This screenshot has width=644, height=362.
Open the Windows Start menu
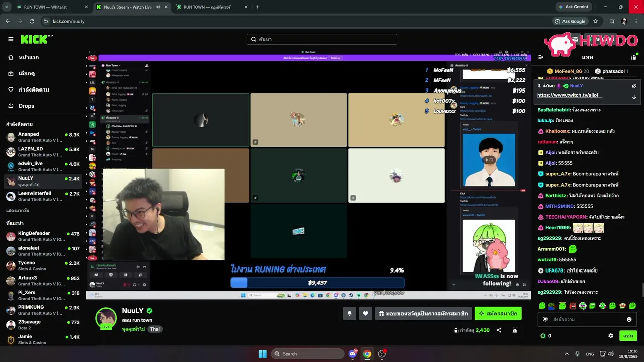pos(262,354)
